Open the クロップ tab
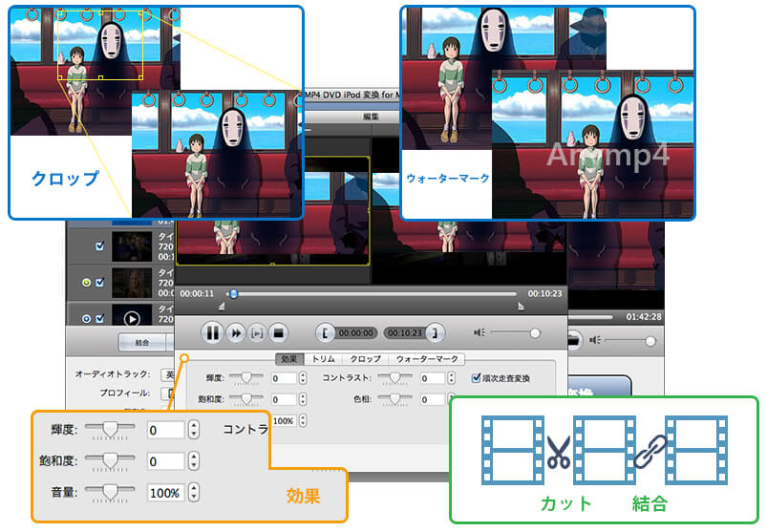This screenshot has width=767, height=532. tap(366, 359)
